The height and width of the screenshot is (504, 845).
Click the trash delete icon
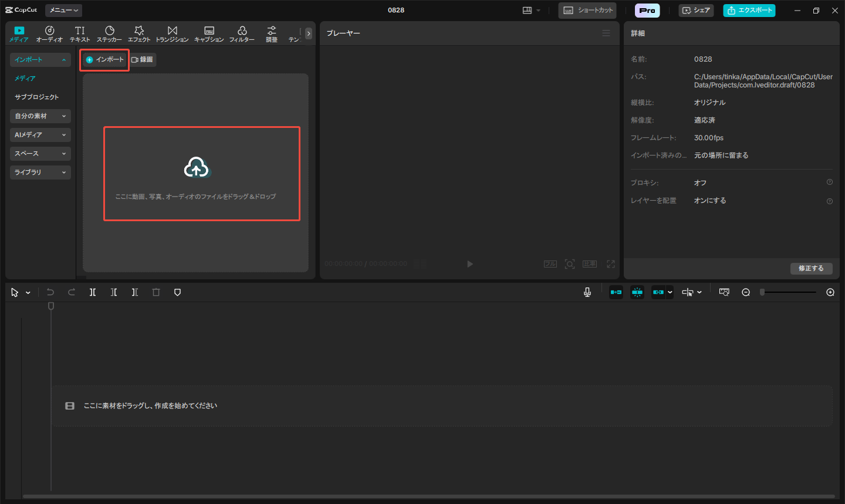[156, 292]
